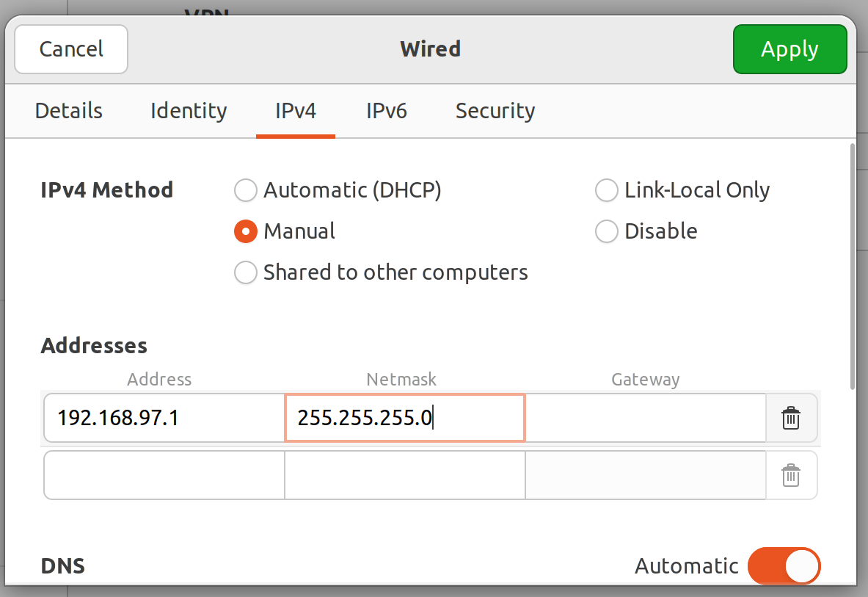Choose Automatic (DHCP) for IPv4
Image resolution: width=868 pixels, height=597 pixels.
point(246,189)
